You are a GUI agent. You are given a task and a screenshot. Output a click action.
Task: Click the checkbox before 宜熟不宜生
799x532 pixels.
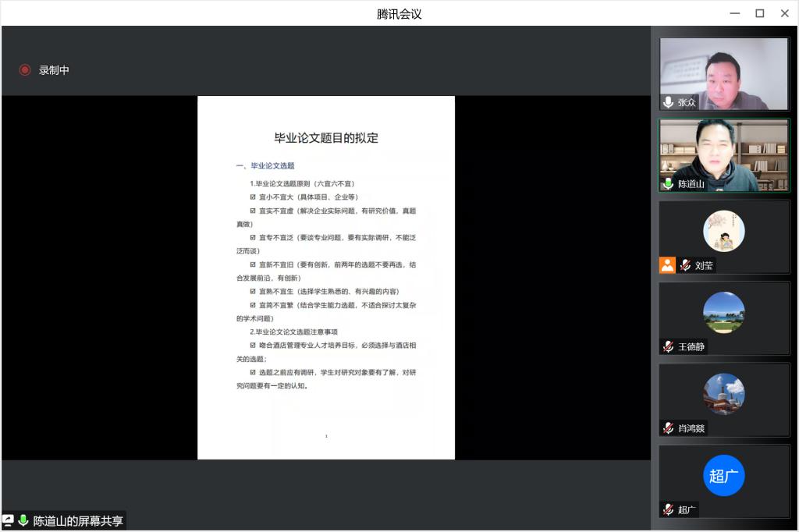[x=253, y=292]
